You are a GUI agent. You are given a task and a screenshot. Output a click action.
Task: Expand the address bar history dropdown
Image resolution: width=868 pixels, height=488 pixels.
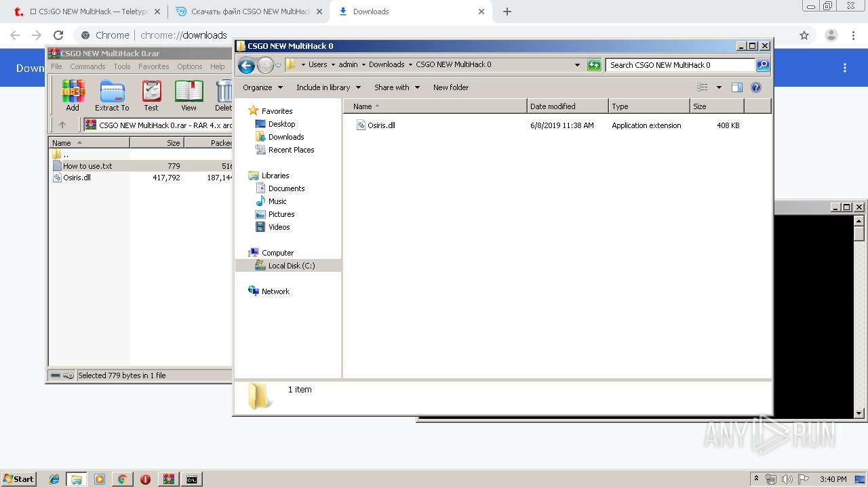[x=577, y=65]
